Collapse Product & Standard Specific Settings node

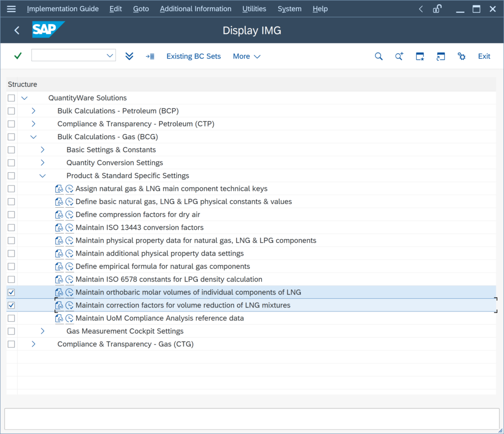pyautogui.click(x=42, y=176)
